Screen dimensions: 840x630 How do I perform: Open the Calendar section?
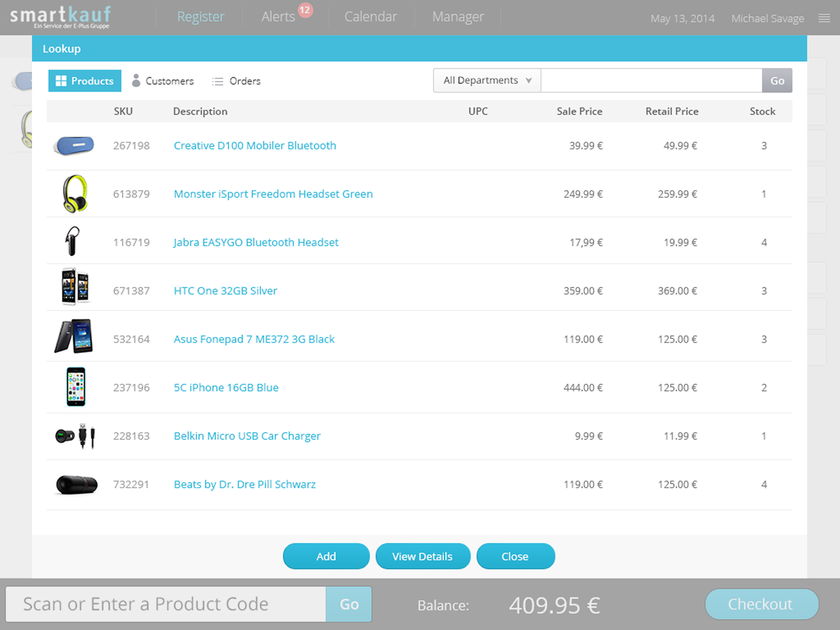point(370,17)
